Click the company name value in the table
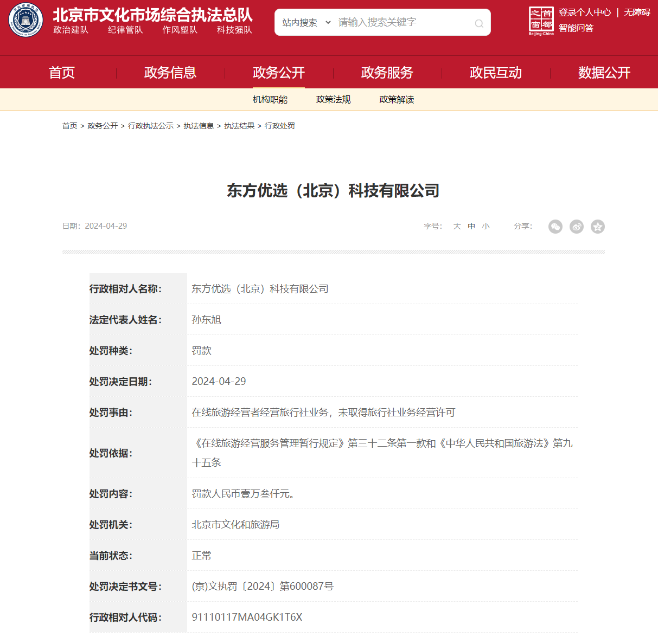The width and height of the screenshot is (658, 644). coord(260,289)
